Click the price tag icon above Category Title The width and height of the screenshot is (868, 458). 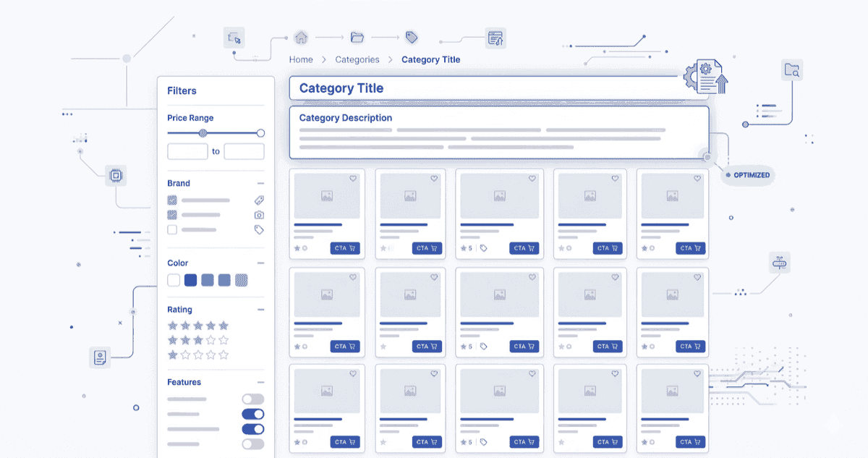412,37
